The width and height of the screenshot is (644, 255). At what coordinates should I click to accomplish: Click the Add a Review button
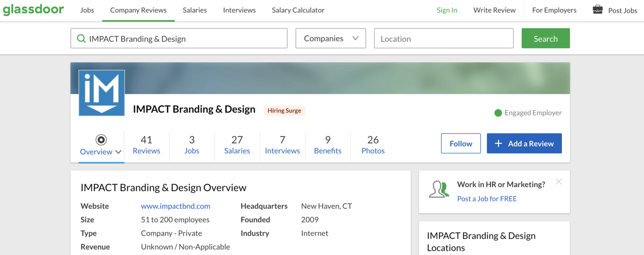click(x=524, y=143)
